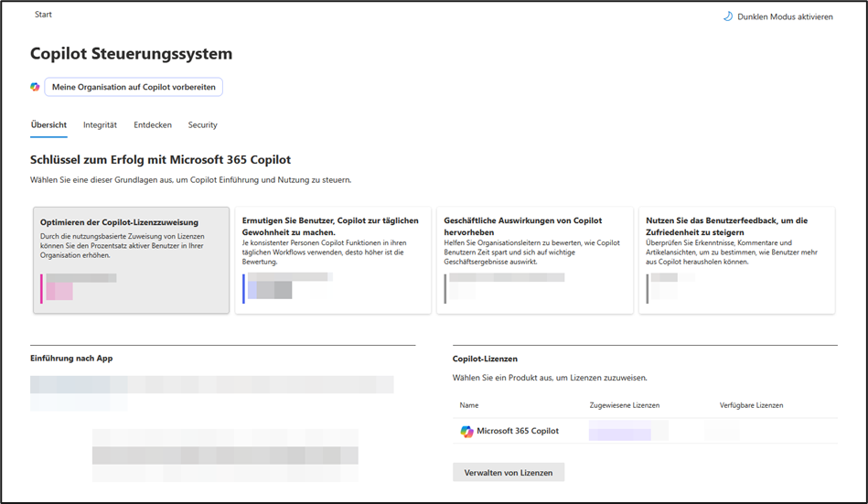868x504 pixels.
Task: Select the Nutzen Sie das Benutzerfeedback card
Action: (x=737, y=261)
